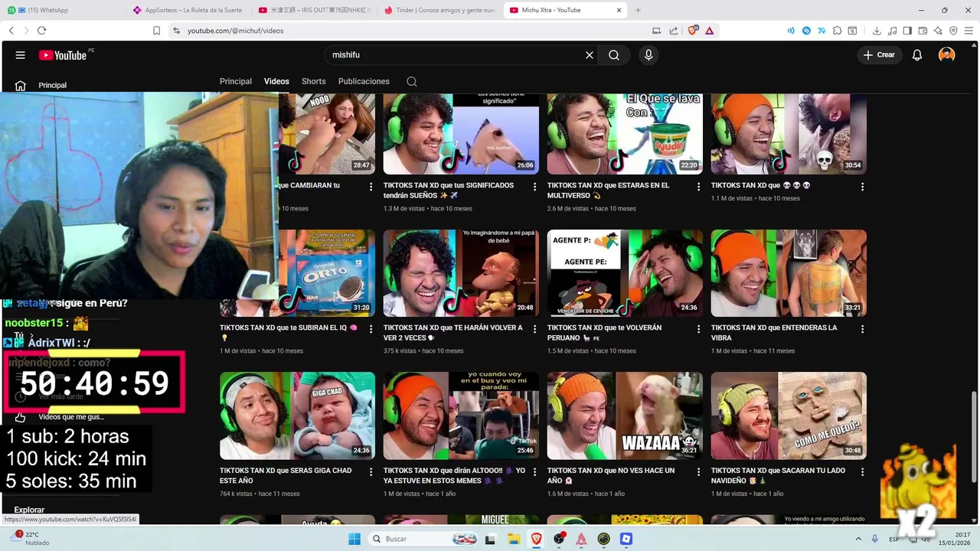Open options for ENTENDERAS LA VIBRA video

coord(862,329)
